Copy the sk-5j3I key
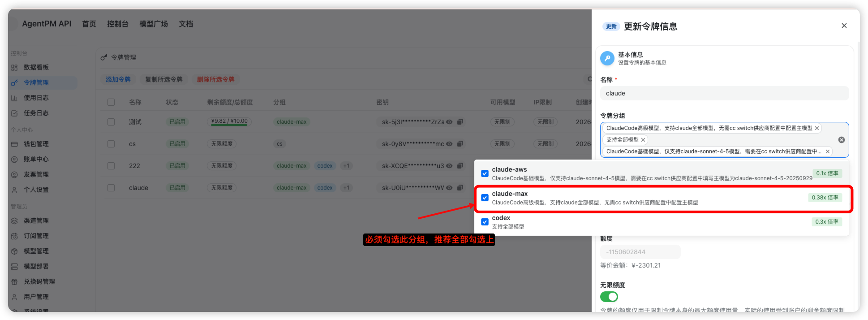Viewport: 868px width, 320px height. click(460, 122)
